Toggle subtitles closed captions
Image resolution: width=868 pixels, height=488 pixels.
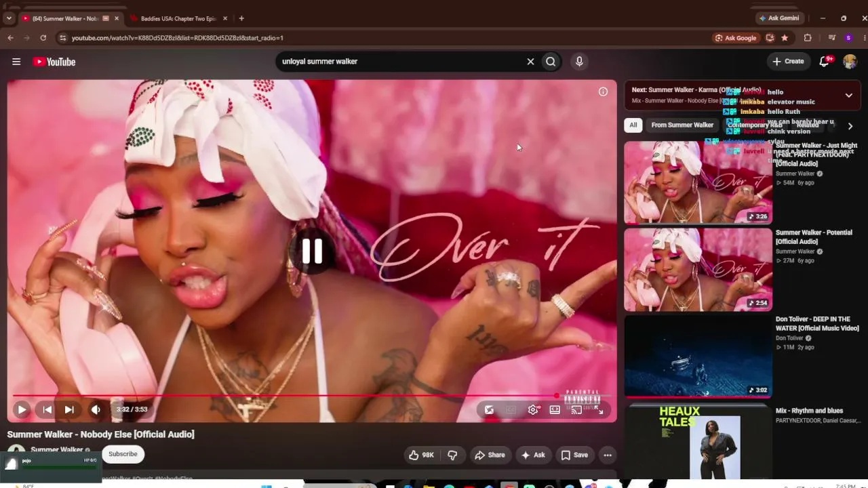pyautogui.click(x=511, y=409)
